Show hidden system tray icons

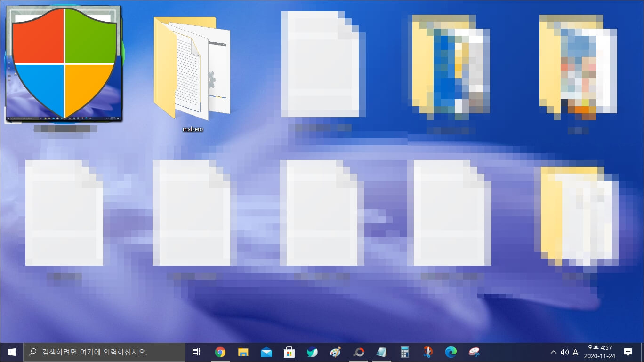click(x=554, y=352)
